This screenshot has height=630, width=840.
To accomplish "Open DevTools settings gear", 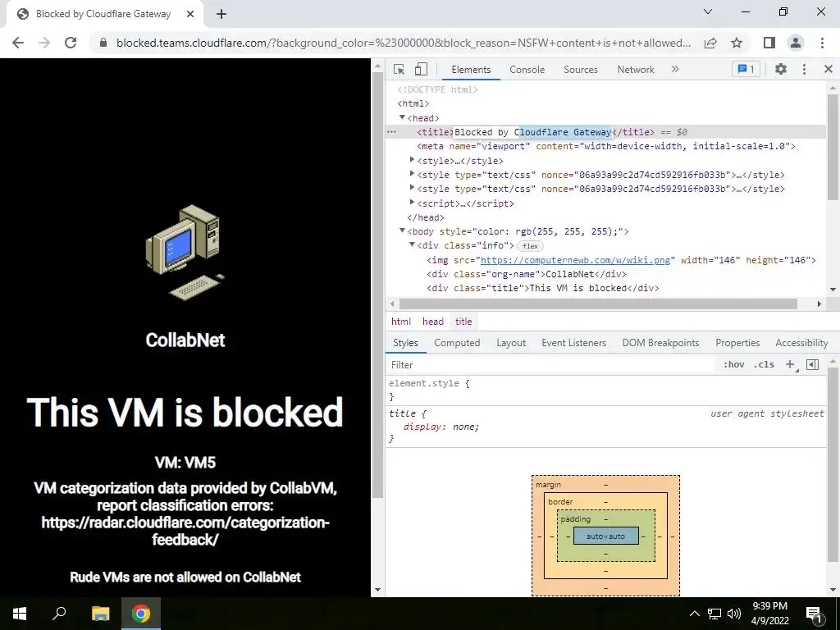I will 781,69.
